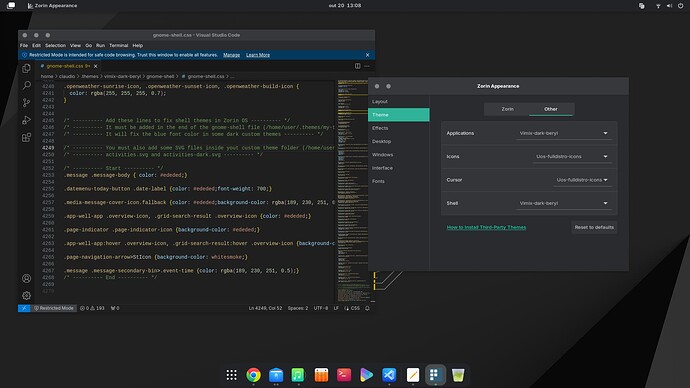The height and width of the screenshot is (388, 690).
Task: Open volume control in the top bar
Action: (669, 6)
